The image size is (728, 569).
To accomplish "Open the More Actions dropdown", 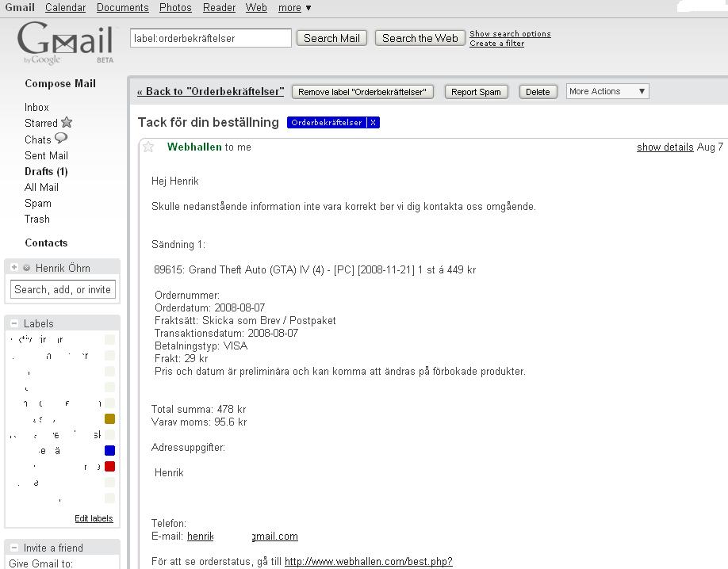I will click(607, 91).
